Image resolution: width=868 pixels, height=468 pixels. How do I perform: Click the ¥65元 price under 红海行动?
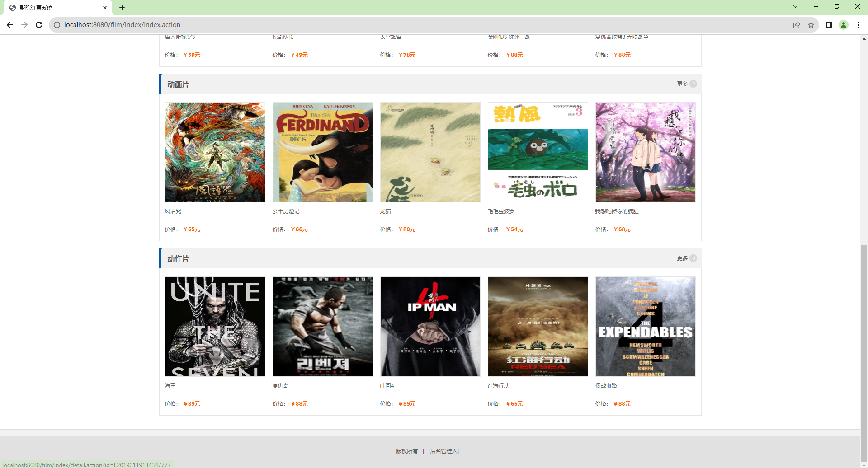point(514,404)
